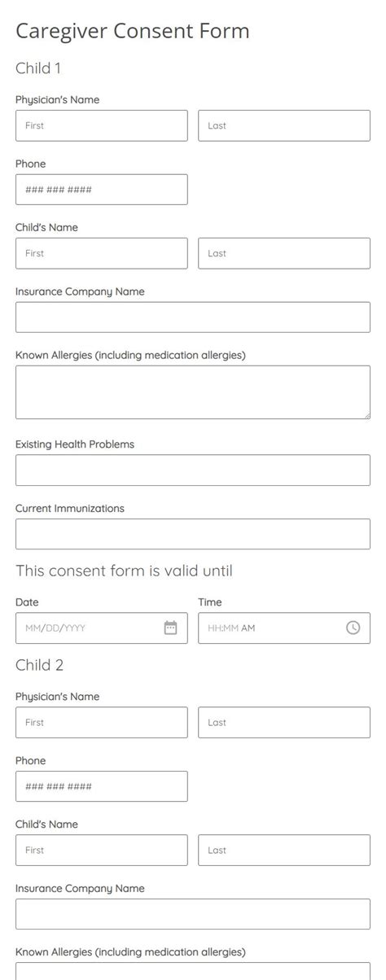Click Child 1 Physician's Last name field

(x=284, y=126)
